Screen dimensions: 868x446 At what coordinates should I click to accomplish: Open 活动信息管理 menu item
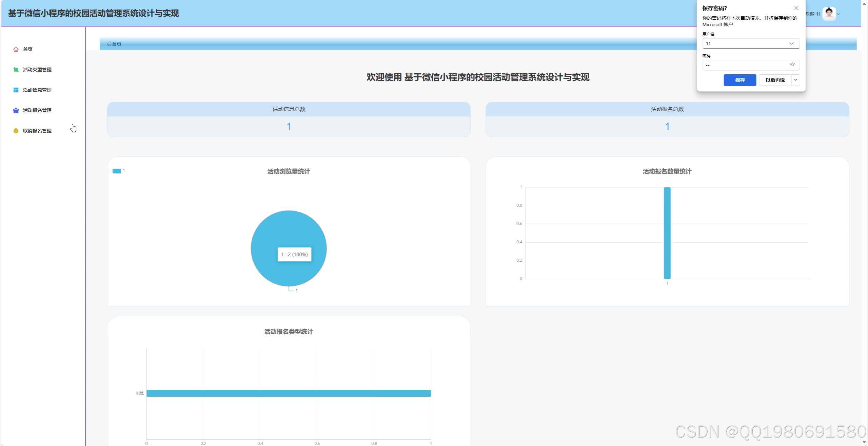[x=37, y=90]
